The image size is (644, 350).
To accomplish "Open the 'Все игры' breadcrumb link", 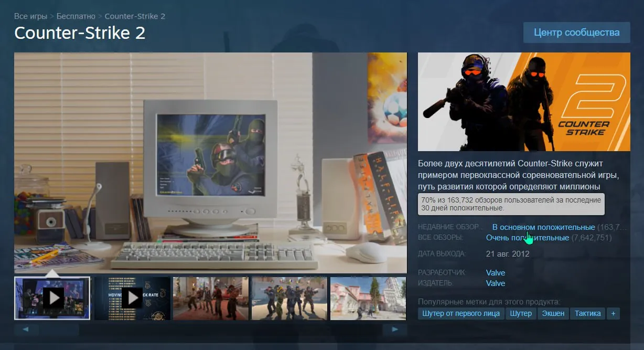I will (31, 16).
